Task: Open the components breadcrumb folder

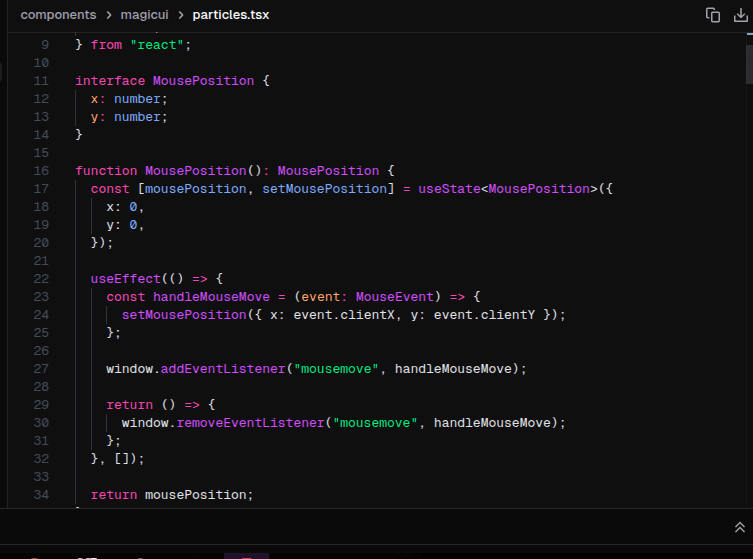Action: (x=58, y=16)
